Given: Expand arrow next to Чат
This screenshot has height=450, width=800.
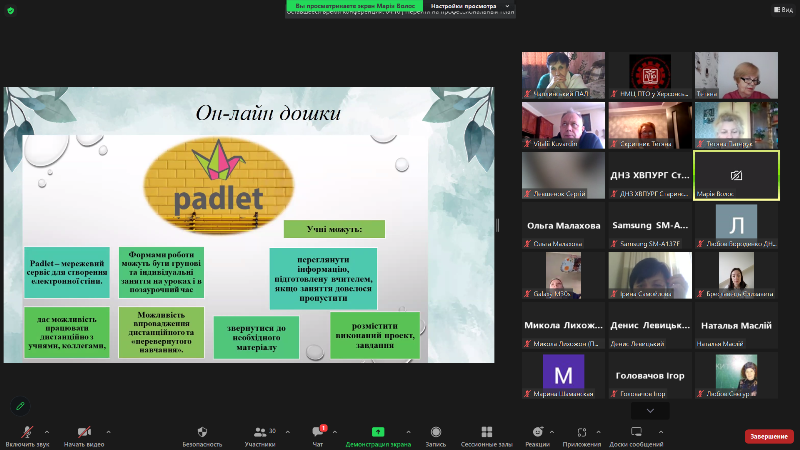Looking at the screenshot, I should pyautogui.click(x=335, y=432).
